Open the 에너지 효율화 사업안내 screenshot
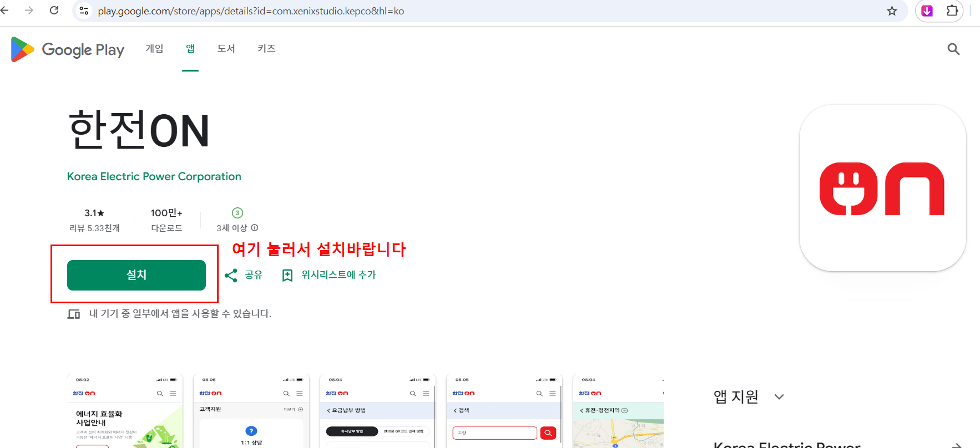The height and width of the screenshot is (448, 980). click(x=125, y=411)
